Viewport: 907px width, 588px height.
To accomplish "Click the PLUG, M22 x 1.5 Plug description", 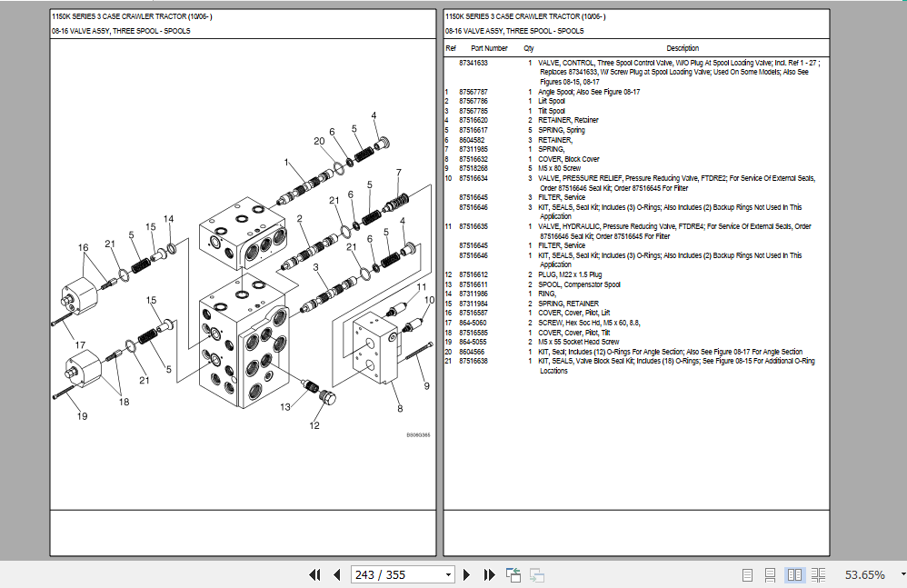I will (570, 274).
